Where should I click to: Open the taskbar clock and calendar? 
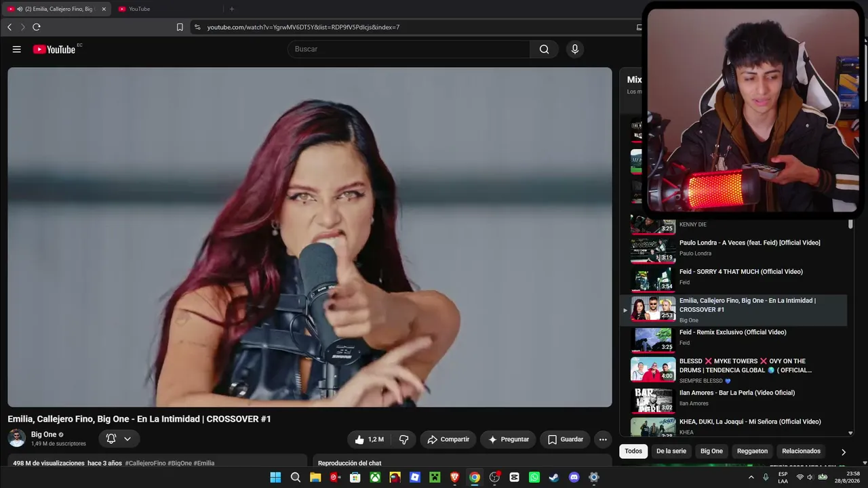click(x=847, y=477)
